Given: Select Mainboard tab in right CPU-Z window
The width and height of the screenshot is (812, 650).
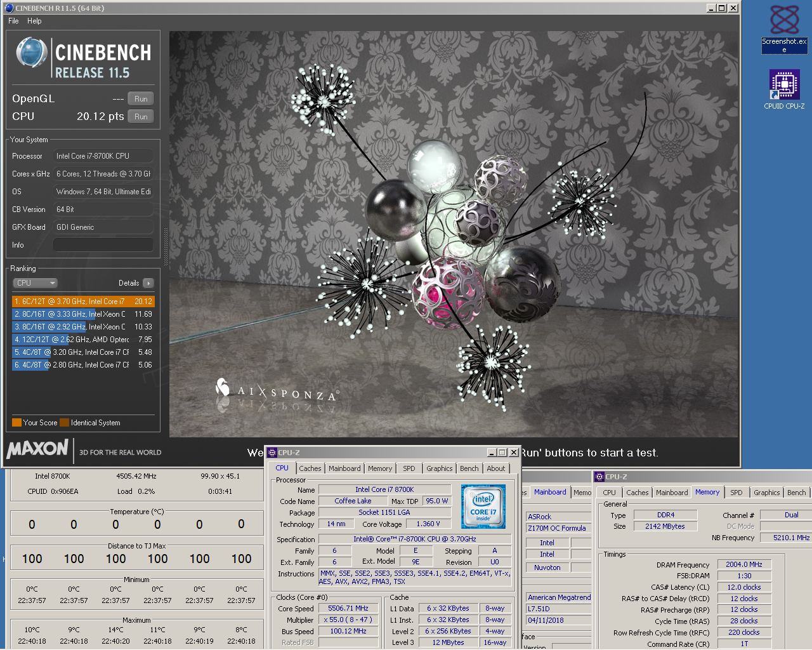Looking at the screenshot, I should point(672,493).
